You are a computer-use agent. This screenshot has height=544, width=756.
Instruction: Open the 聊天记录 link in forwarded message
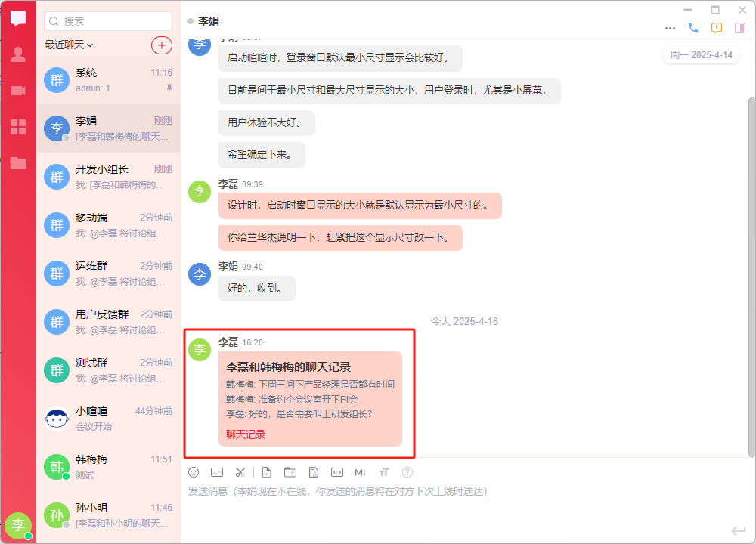[246, 434]
